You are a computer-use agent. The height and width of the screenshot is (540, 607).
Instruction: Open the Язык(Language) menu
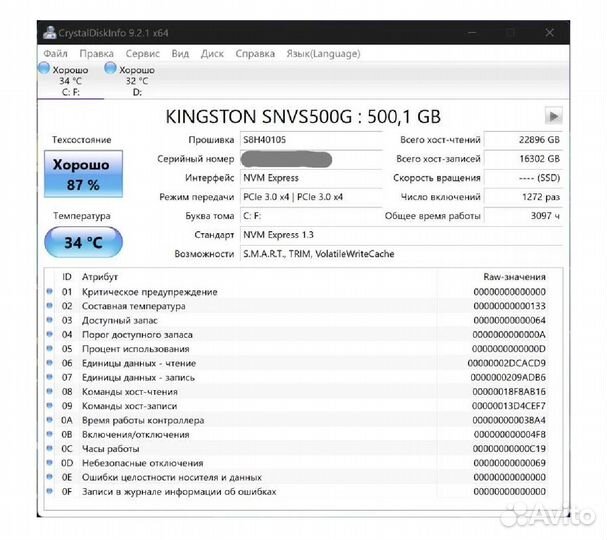323,53
